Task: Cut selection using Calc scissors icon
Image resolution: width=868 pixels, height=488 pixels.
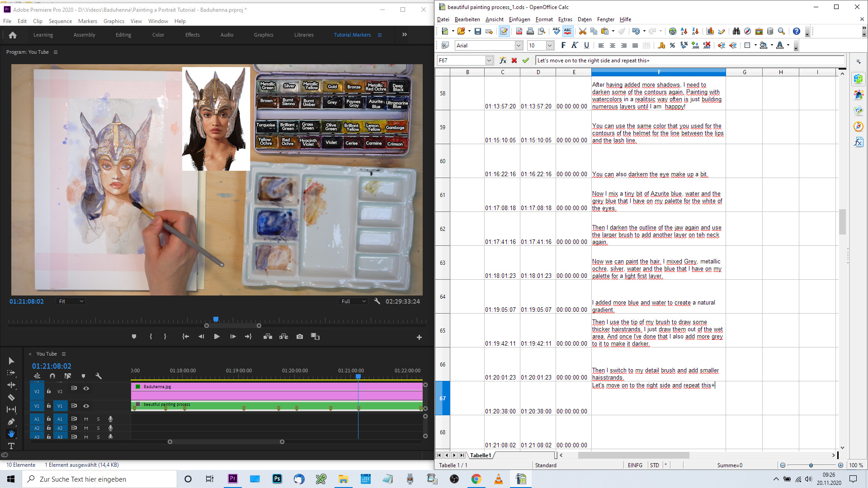Action: (583, 31)
